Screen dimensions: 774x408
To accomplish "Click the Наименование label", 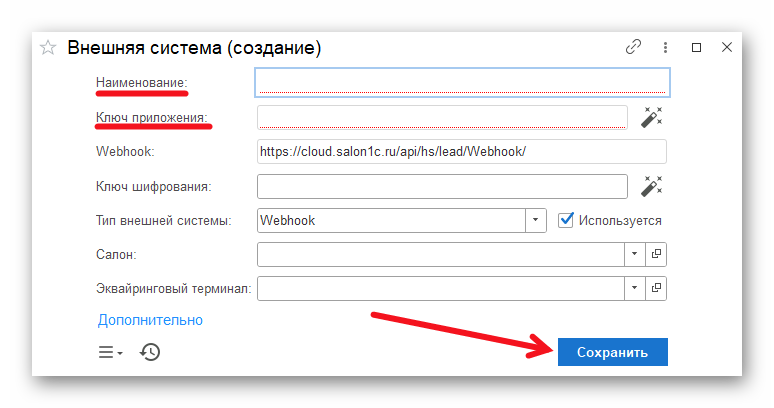I will click(142, 83).
